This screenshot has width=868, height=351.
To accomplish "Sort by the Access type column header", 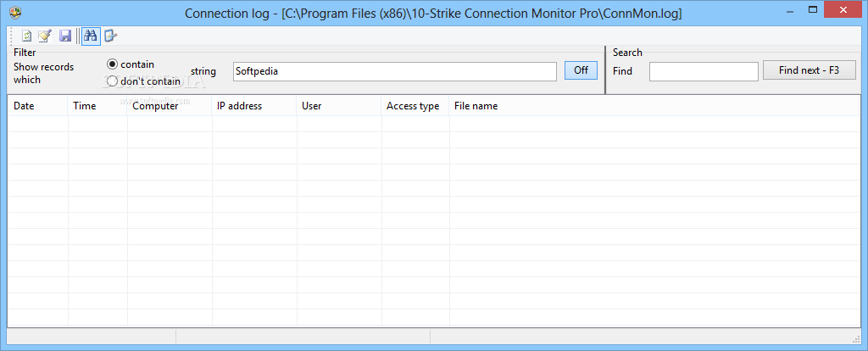I will pyautogui.click(x=415, y=106).
